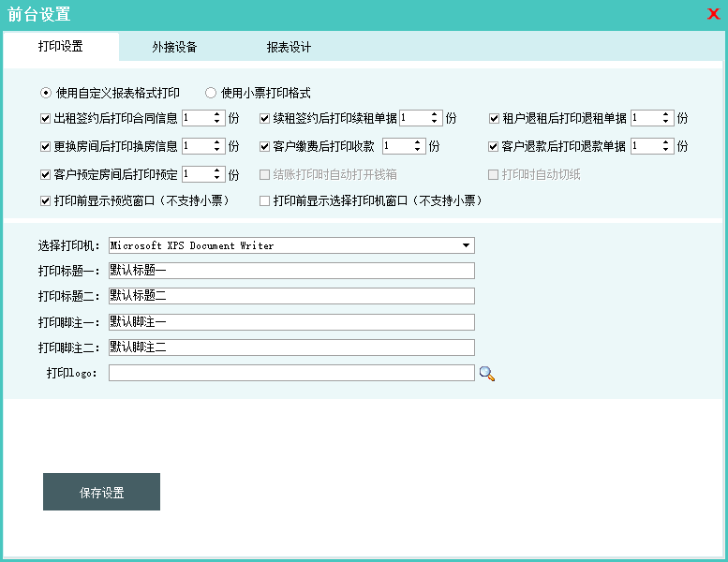Select 使用小票打印格式 radio option
Viewport: 728px width, 562px height.
pyautogui.click(x=211, y=93)
